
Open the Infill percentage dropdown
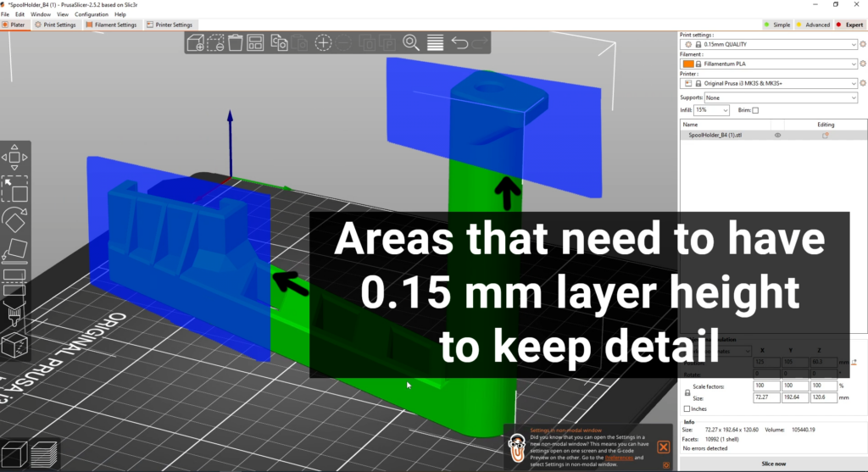tap(726, 110)
